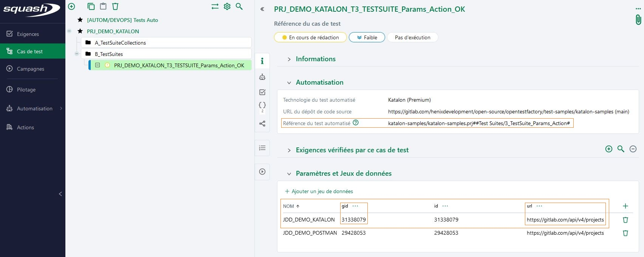Click the copy icon in tree toolbar

[91, 6]
